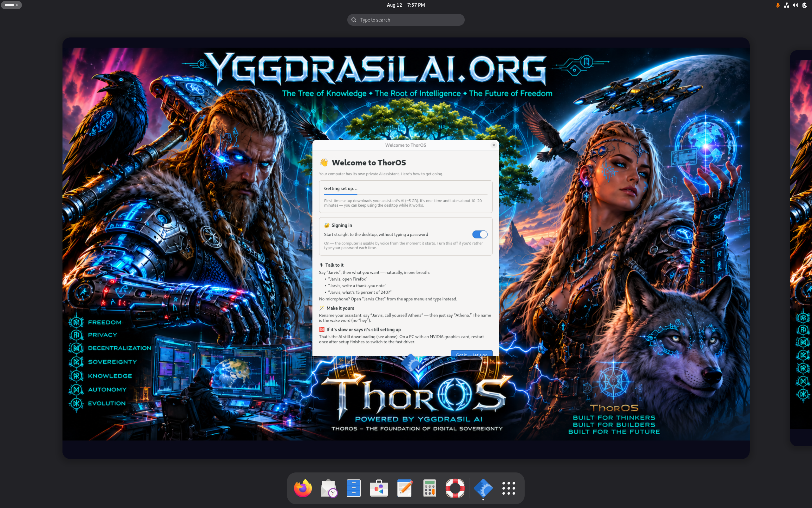Launch the Evolution mail and calendar app
Screen dimensions: 812x508
coord(328,488)
